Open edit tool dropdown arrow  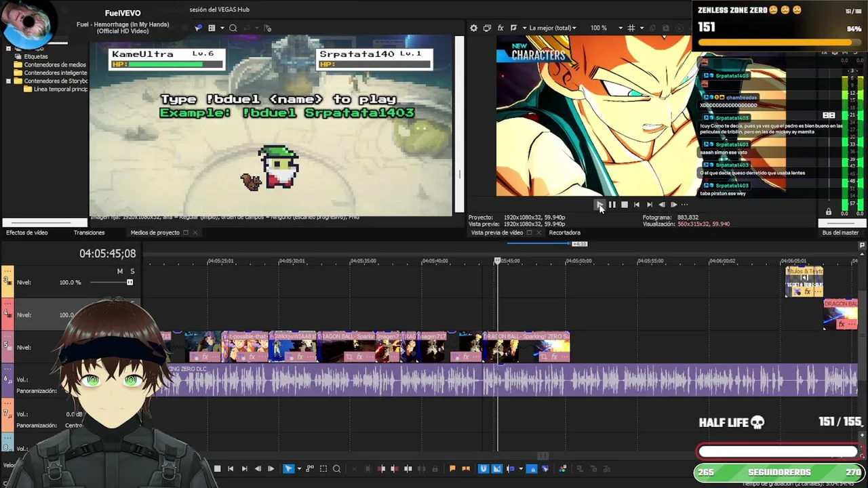(x=299, y=468)
